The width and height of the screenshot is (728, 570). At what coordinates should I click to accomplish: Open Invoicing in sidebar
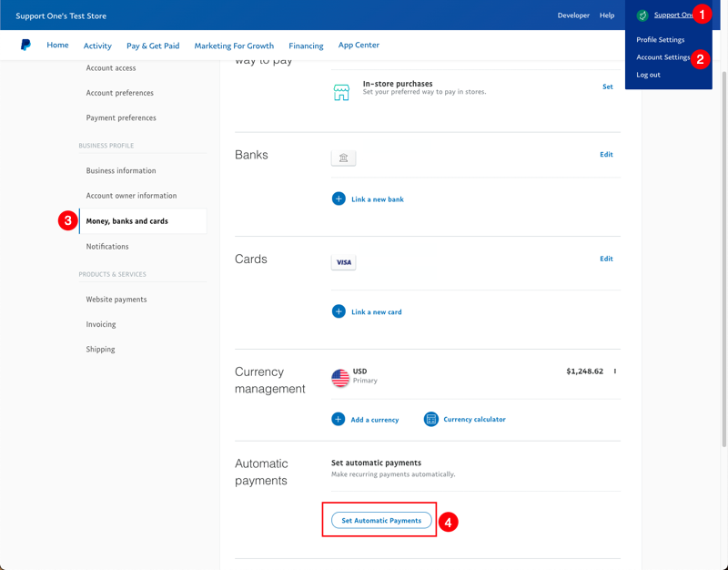[101, 324]
